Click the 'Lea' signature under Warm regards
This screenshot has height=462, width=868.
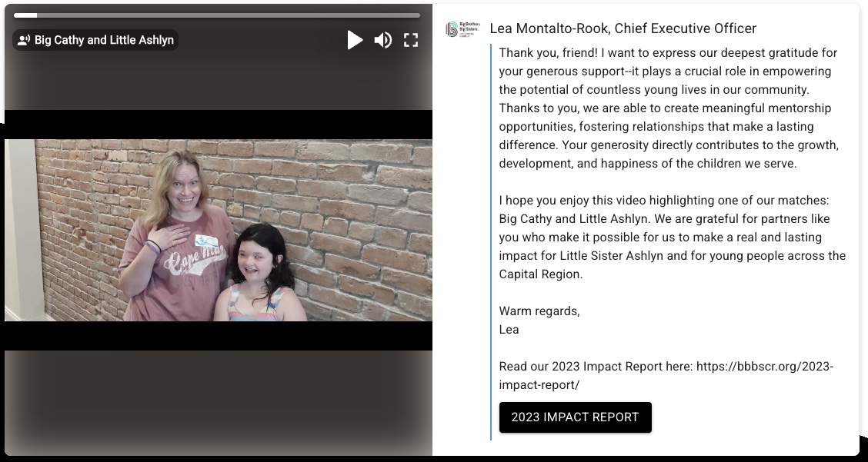[x=509, y=330]
